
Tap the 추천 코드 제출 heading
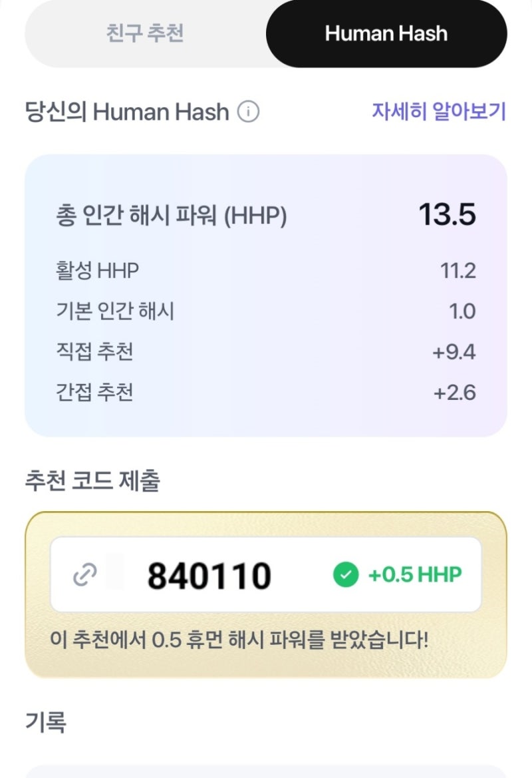[x=92, y=481]
